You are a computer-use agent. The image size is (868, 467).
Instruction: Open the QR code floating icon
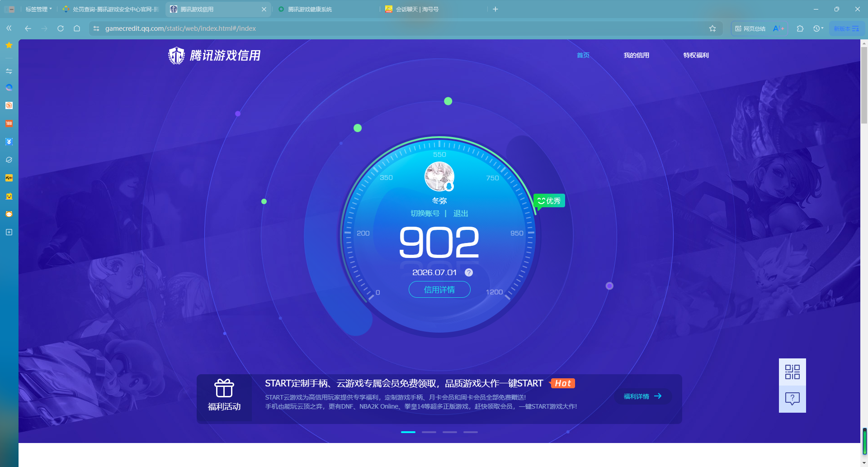click(793, 372)
